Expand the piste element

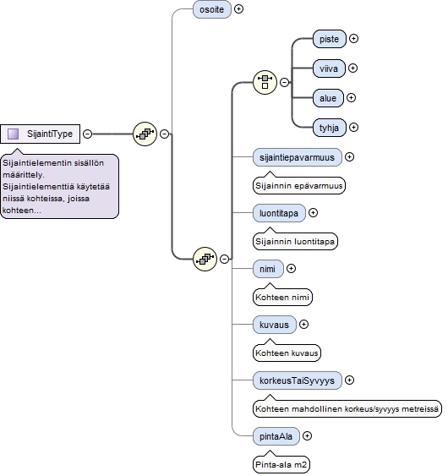pyautogui.click(x=353, y=39)
